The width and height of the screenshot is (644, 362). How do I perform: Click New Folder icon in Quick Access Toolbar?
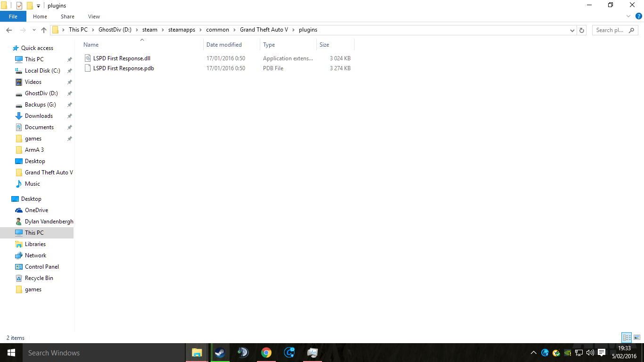pos(30,6)
